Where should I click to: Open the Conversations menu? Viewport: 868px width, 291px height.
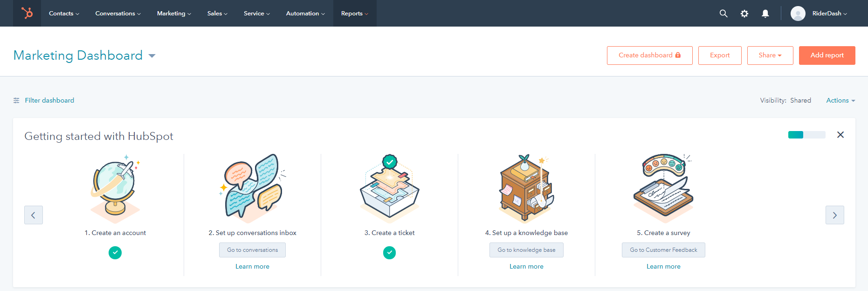[x=118, y=14]
